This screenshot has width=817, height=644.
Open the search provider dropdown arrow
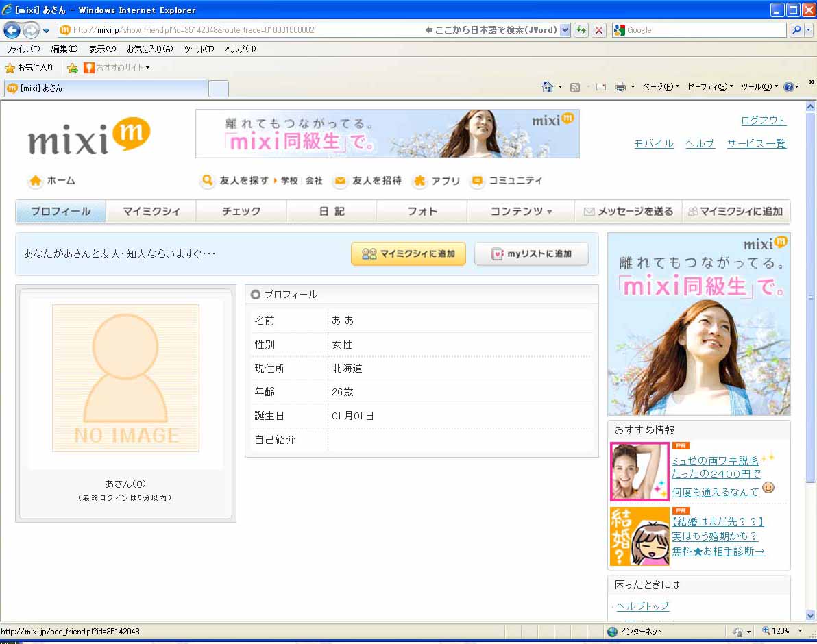tap(809, 30)
